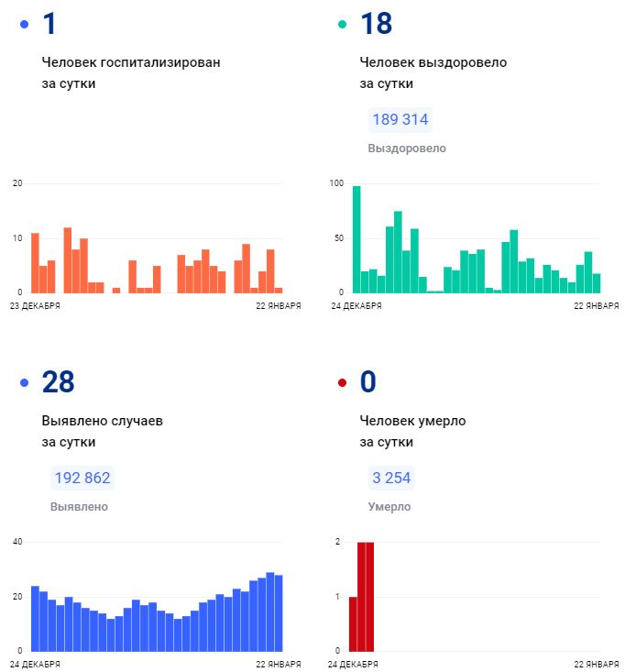Click the first blue bar in detected chart
This screenshot has width=636, height=672.
tap(35, 619)
